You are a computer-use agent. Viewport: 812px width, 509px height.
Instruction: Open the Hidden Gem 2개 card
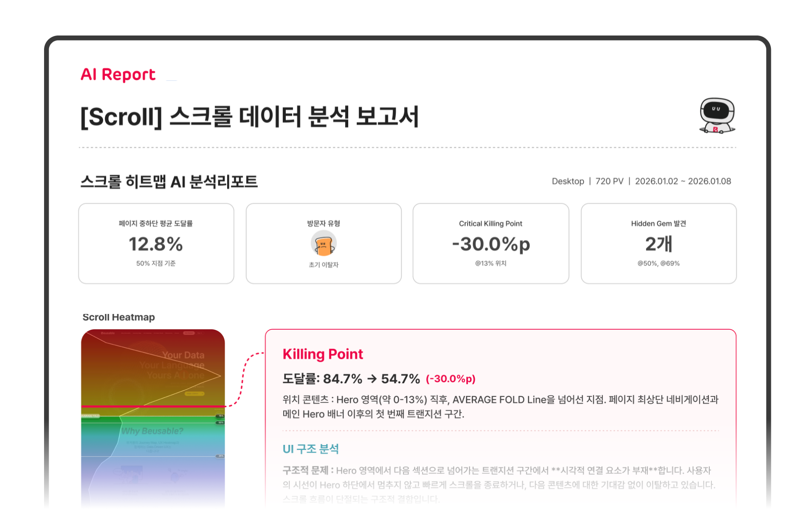pos(658,243)
